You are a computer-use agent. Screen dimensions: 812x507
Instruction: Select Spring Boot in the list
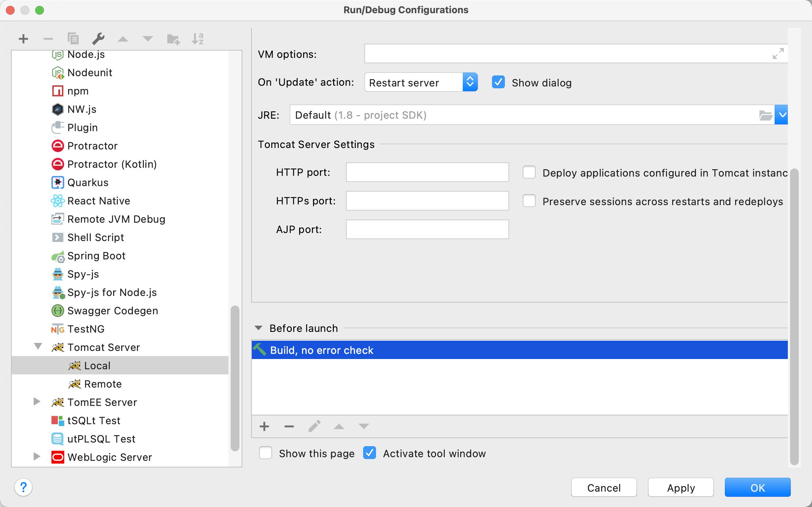click(96, 256)
